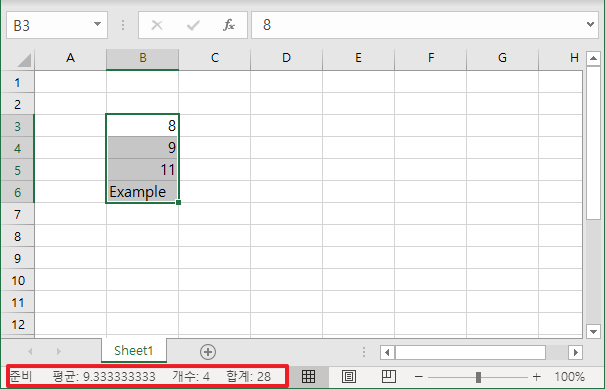Select column G header

click(502, 59)
